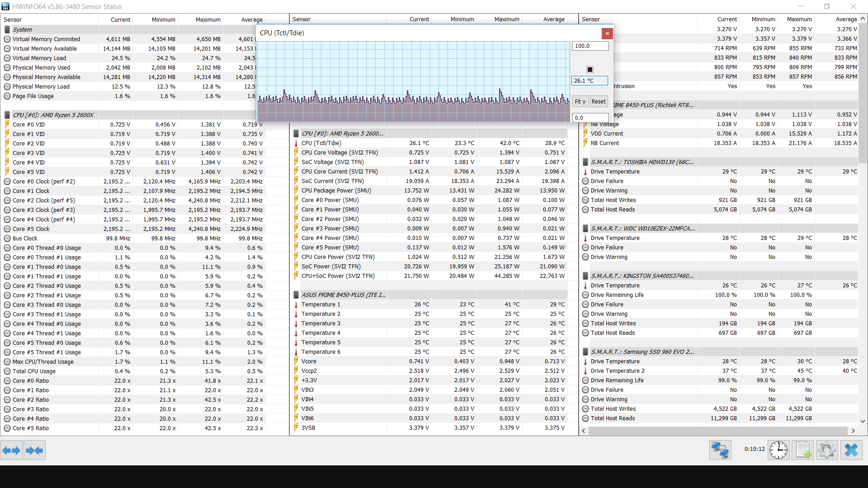Viewport: 868px width, 488px height.
Task: Click the Total CPU Usage circle icon
Action: (x=7, y=371)
